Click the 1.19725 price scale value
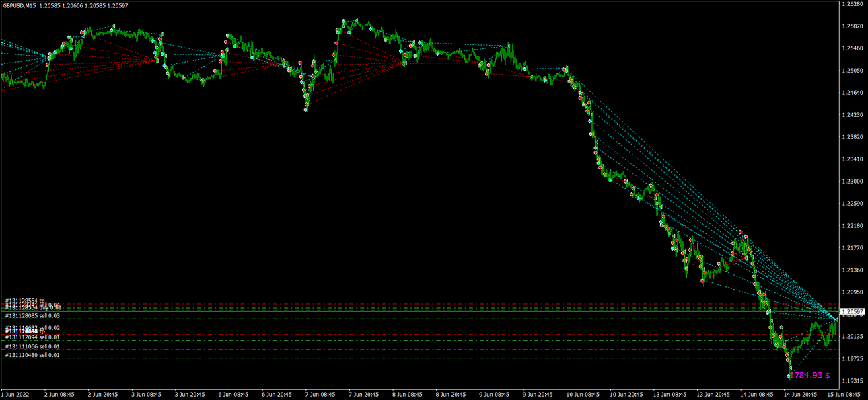The image size is (868, 400). 852,359
